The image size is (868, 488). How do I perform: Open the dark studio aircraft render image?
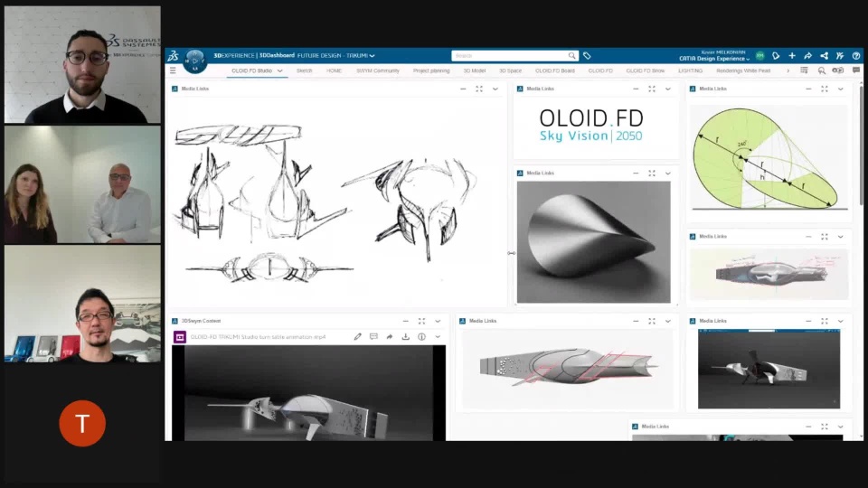(x=769, y=369)
